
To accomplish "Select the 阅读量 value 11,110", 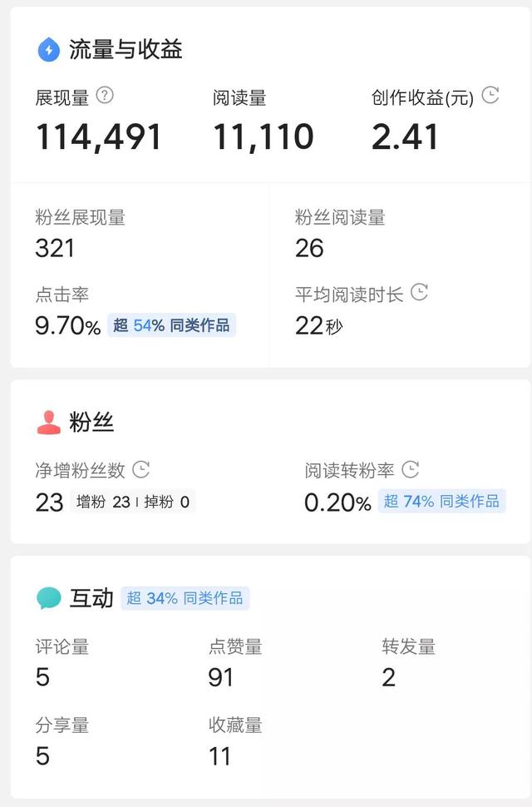I will (264, 137).
